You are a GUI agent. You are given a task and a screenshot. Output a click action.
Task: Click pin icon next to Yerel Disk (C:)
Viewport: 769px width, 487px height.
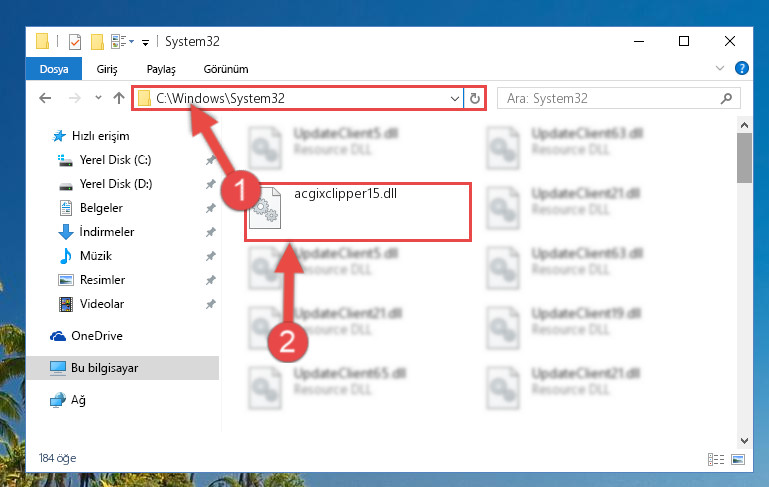[210, 160]
